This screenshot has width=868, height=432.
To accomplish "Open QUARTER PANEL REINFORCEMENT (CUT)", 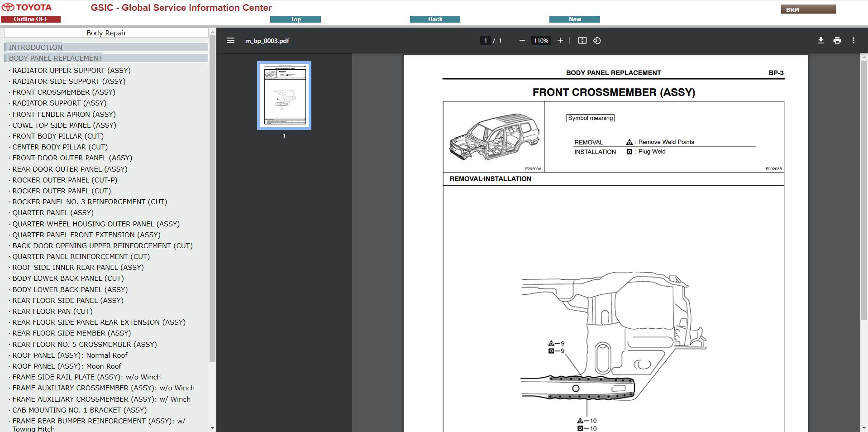I will click(x=81, y=256).
